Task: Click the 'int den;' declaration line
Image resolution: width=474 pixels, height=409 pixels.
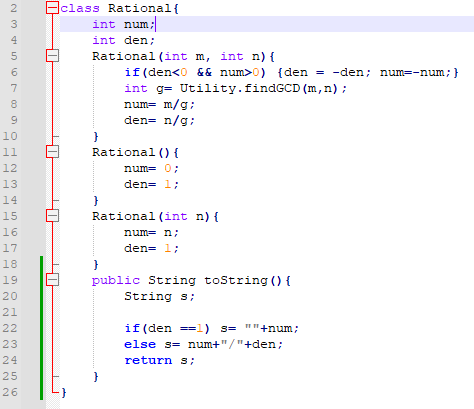Action: (124, 40)
